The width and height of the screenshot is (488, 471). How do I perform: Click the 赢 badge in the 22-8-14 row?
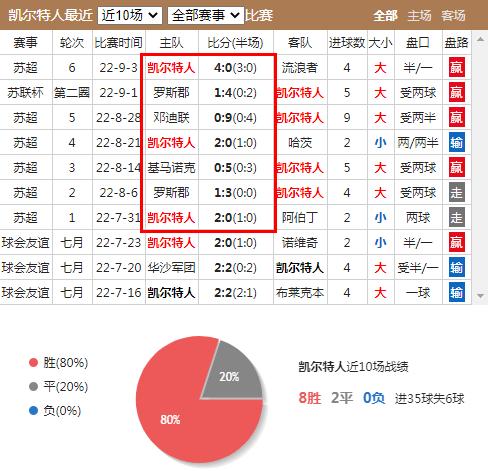(x=456, y=167)
